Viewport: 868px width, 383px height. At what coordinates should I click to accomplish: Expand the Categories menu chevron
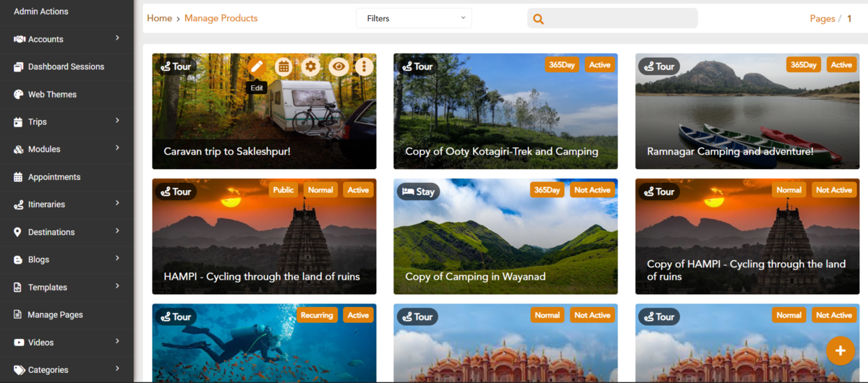pyautogui.click(x=117, y=369)
